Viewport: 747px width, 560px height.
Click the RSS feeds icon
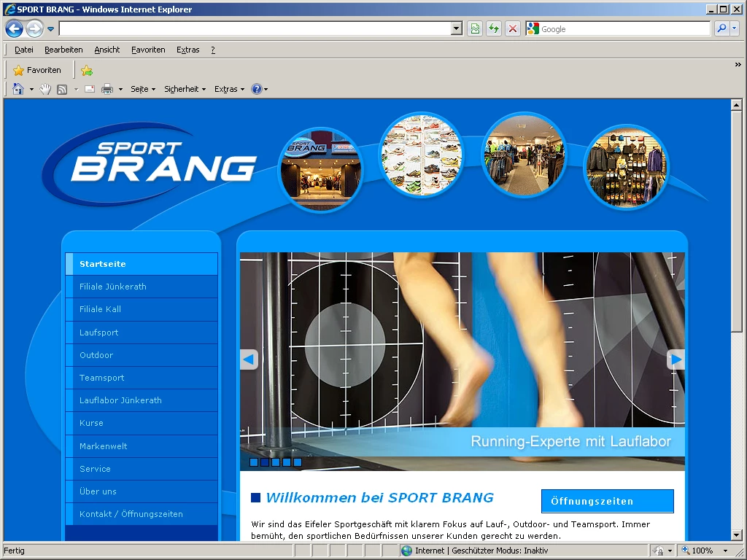coord(62,89)
